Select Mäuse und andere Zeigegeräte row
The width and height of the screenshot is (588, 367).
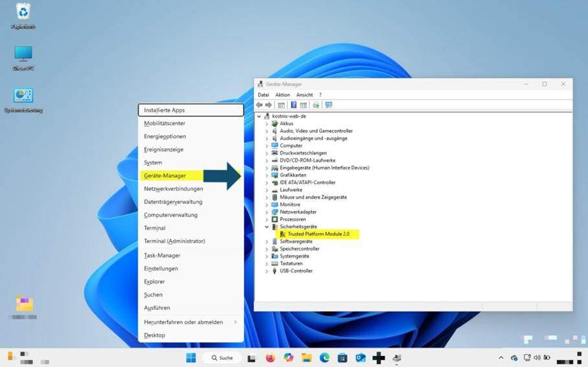(313, 197)
